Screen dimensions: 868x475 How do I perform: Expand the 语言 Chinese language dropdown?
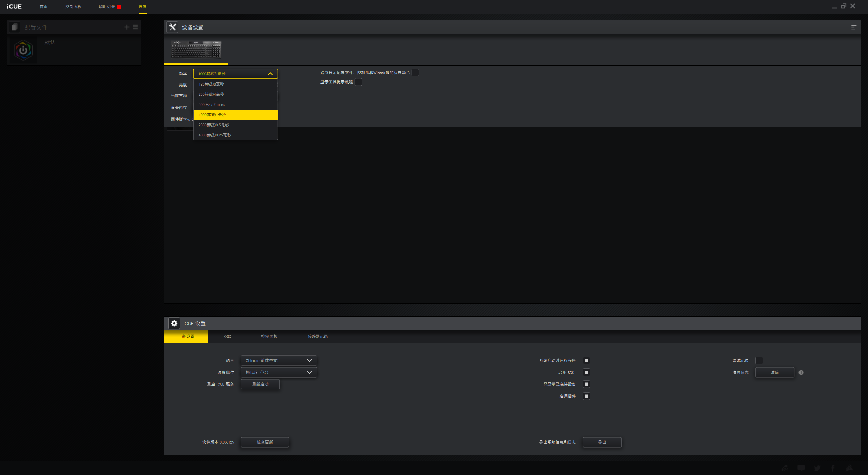point(278,360)
